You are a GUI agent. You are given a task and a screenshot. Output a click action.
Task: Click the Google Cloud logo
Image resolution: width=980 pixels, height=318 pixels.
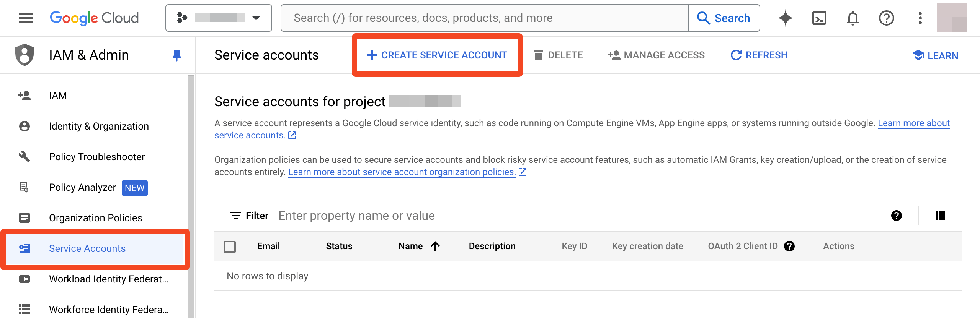click(94, 18)
